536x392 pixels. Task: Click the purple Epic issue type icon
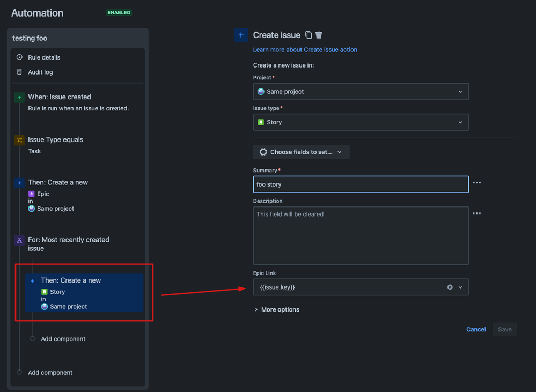pyautogui.click(x=32, y=194)
